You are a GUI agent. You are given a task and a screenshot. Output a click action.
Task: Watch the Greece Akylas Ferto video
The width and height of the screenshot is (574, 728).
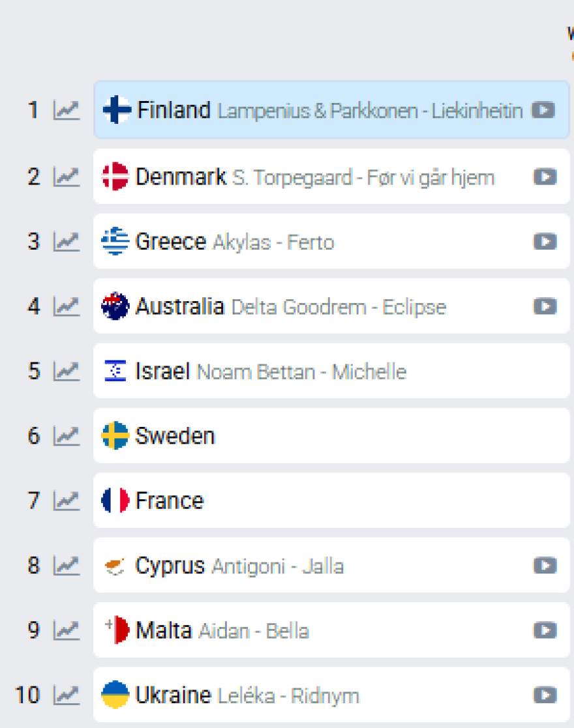point(545,242)
